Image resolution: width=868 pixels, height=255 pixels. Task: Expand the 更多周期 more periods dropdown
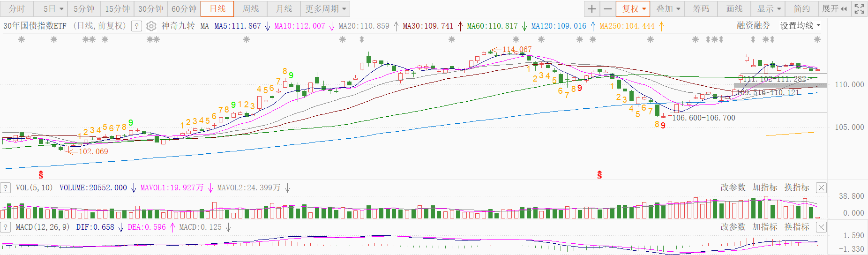[325, 9]
